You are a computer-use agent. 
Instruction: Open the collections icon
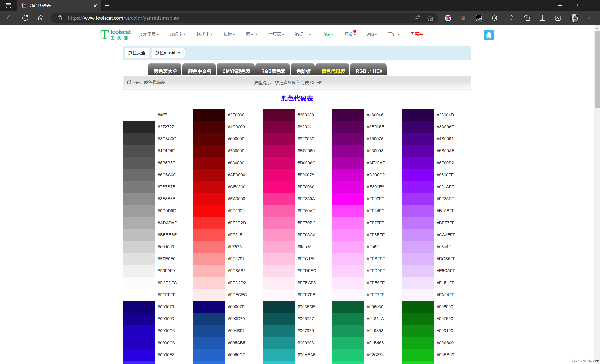527,18
